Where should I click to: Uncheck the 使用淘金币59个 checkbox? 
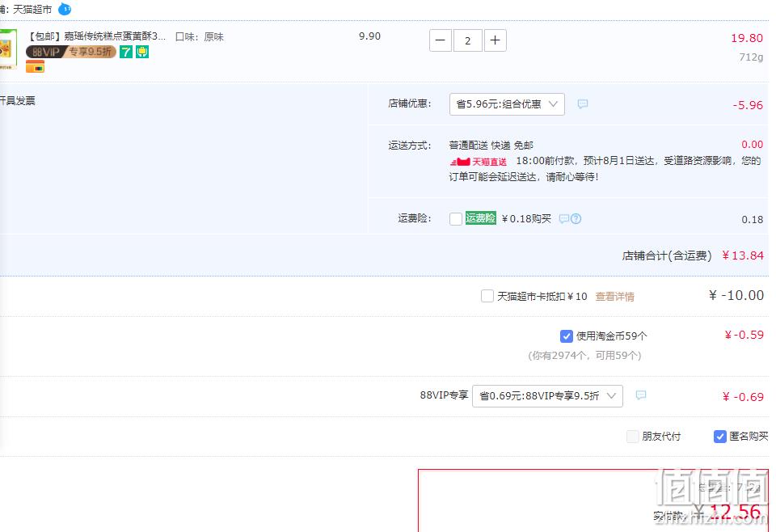[567, 336]
